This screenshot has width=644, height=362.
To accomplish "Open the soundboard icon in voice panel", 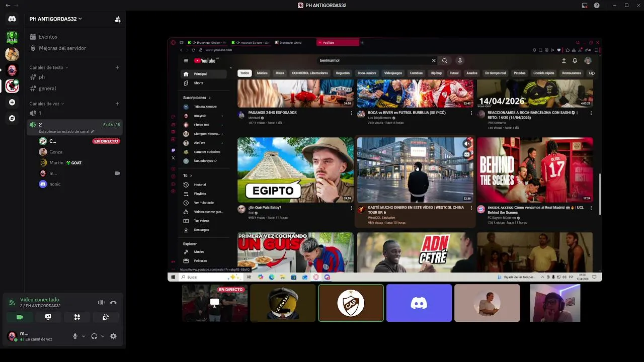I will [106, 317].
